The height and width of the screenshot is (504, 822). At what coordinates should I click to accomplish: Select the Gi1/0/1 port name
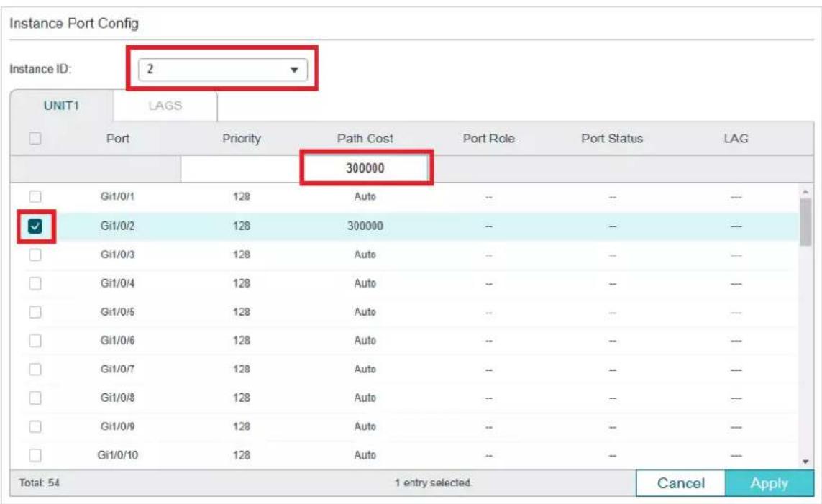117,196
